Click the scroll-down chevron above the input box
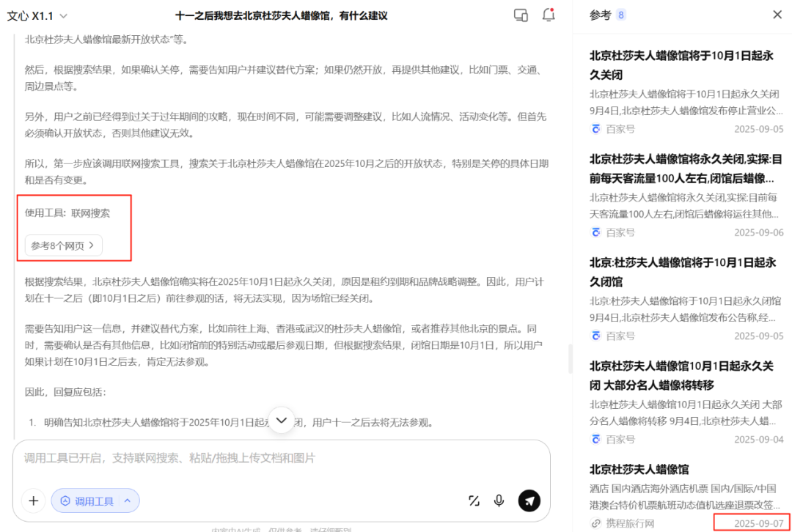This screenshot has height=532, width=792. tap(281, 421)
